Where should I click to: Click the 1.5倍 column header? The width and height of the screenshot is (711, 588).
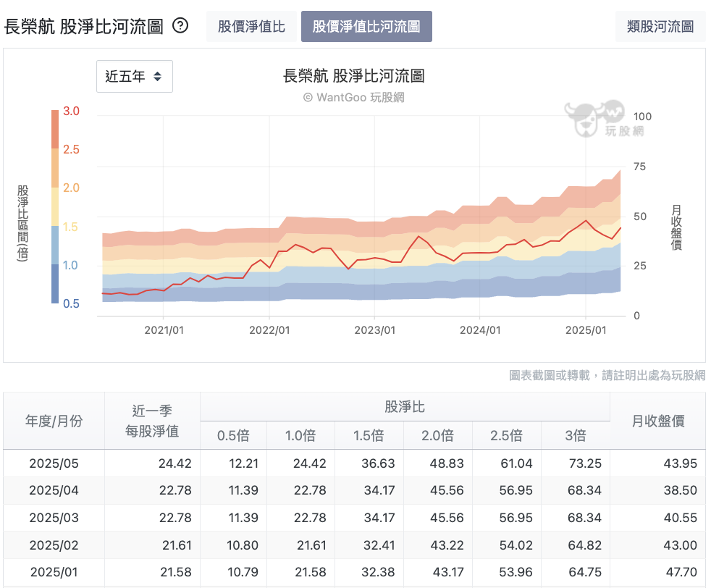pos(369,436)
